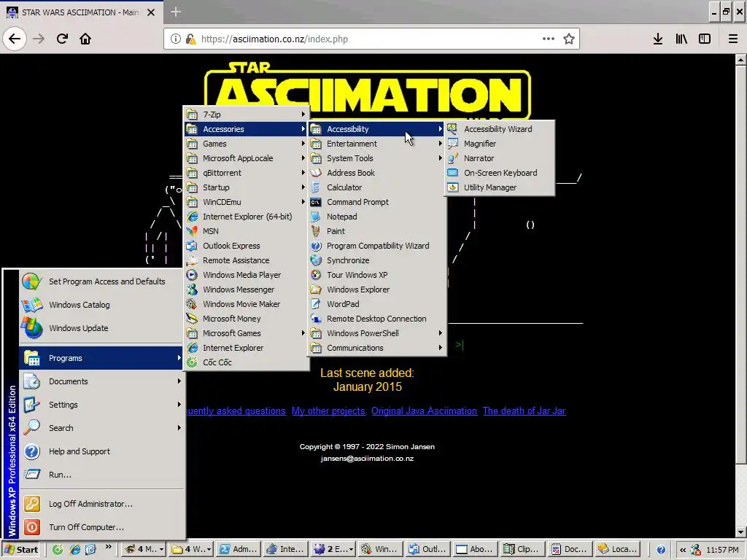Open Search in Start menu
747x560 pixels.
101,428
